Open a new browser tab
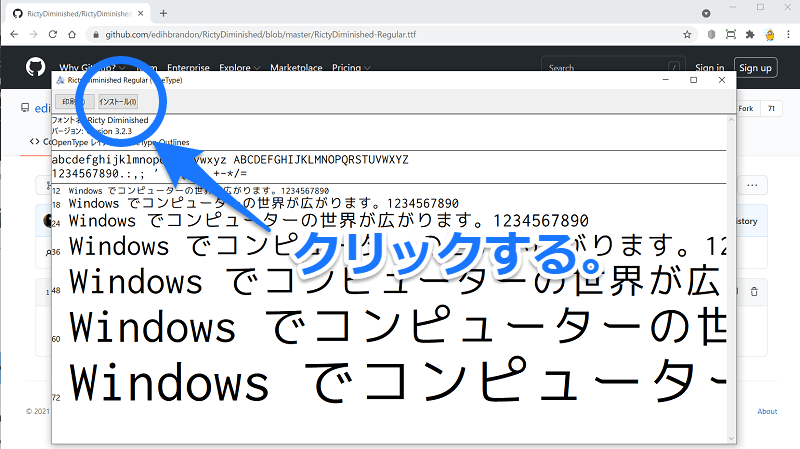Viewport: 800px width, 449px height. [163, 13]
